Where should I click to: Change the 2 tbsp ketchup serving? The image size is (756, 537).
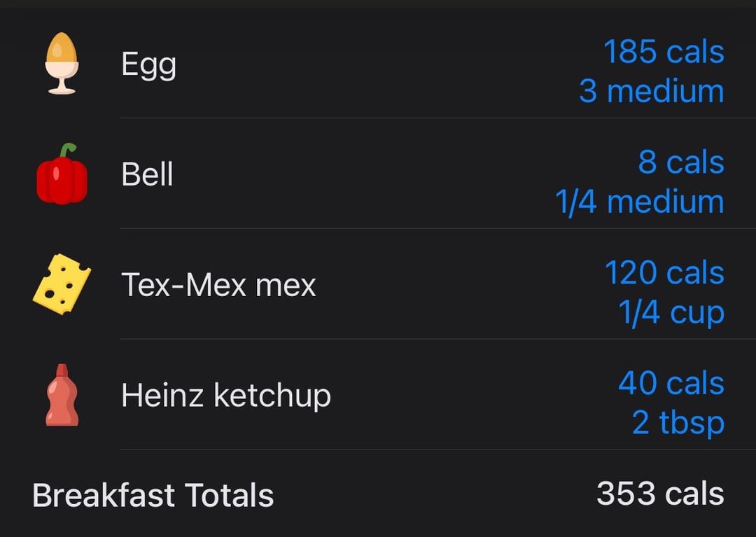click(678, 424)
